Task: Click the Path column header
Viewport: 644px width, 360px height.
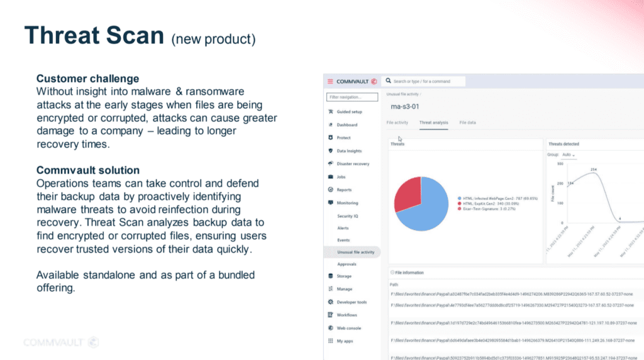Action: [x=394, y=285]
